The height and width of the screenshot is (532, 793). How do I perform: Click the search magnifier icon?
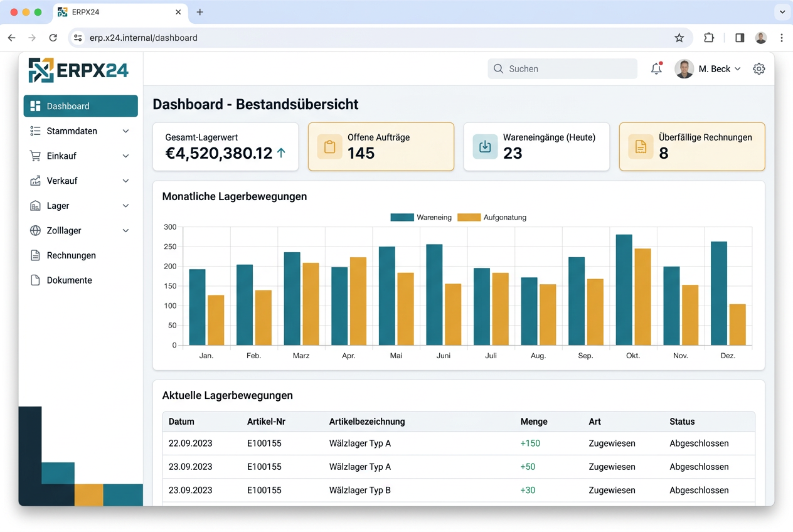tap(499, 69)
